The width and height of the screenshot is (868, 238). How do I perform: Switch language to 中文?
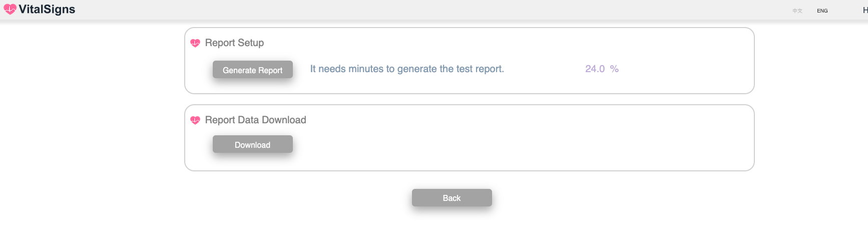point(797,11)
